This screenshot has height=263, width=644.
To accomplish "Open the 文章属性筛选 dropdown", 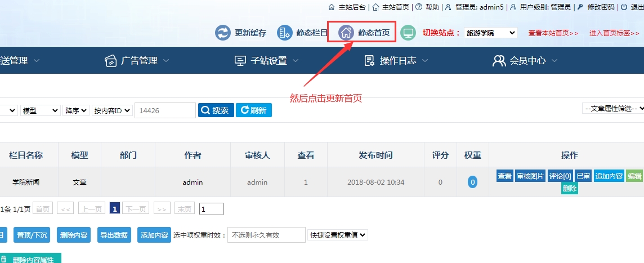I will point(612,109).
